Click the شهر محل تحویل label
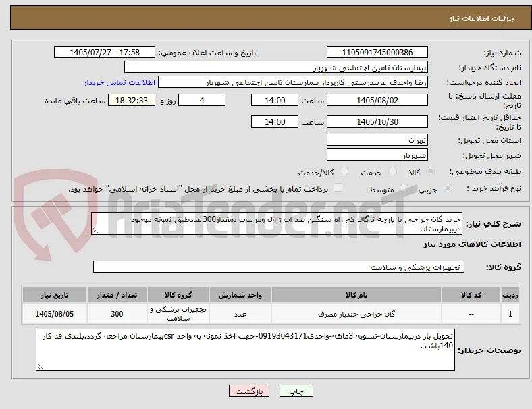This screenshot has width=532, height=409. 492,155
